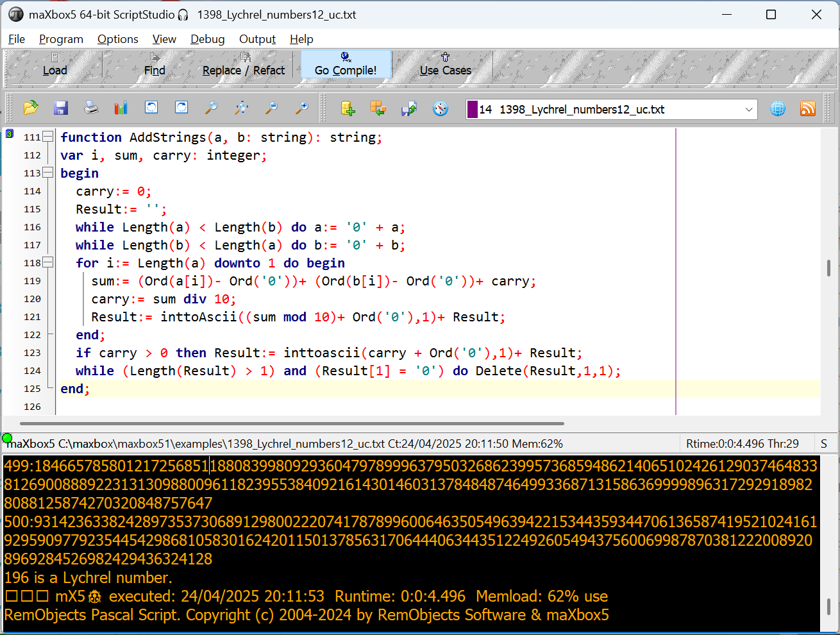
Task: Click output line starting with '500:'
Action: click(410, 540)
